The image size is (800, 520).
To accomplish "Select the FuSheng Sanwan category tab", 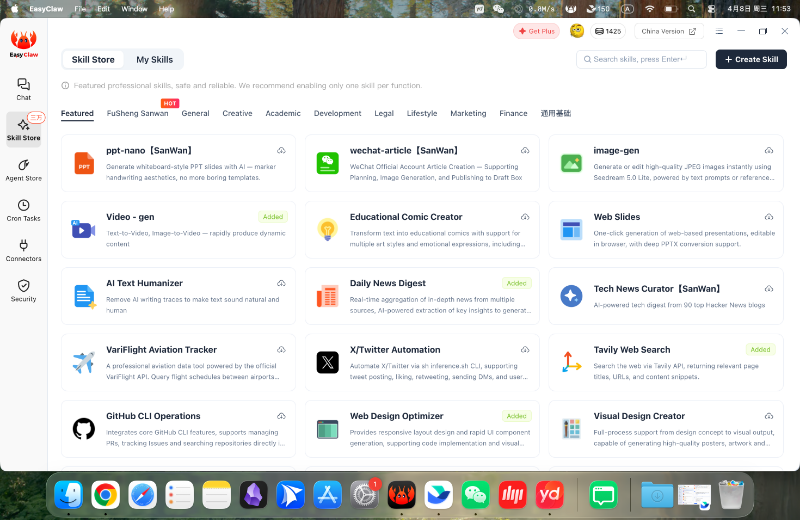I will pos(137,113).
